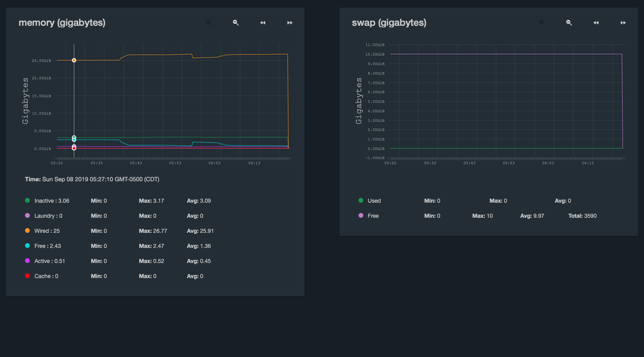Select the 'Wired : 25' legend label
Screen dimensions: 644x357
47,231
